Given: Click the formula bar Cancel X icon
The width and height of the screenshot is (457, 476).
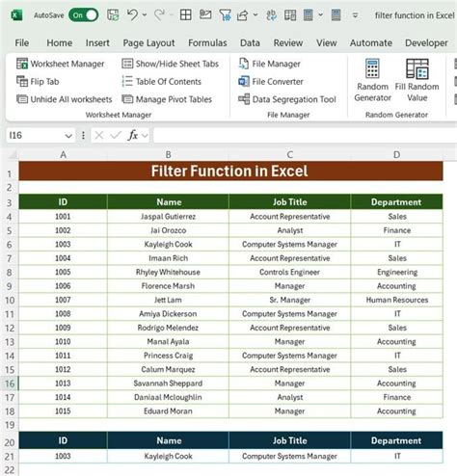Looking at the screenshot, I should [x=99, y=136].
